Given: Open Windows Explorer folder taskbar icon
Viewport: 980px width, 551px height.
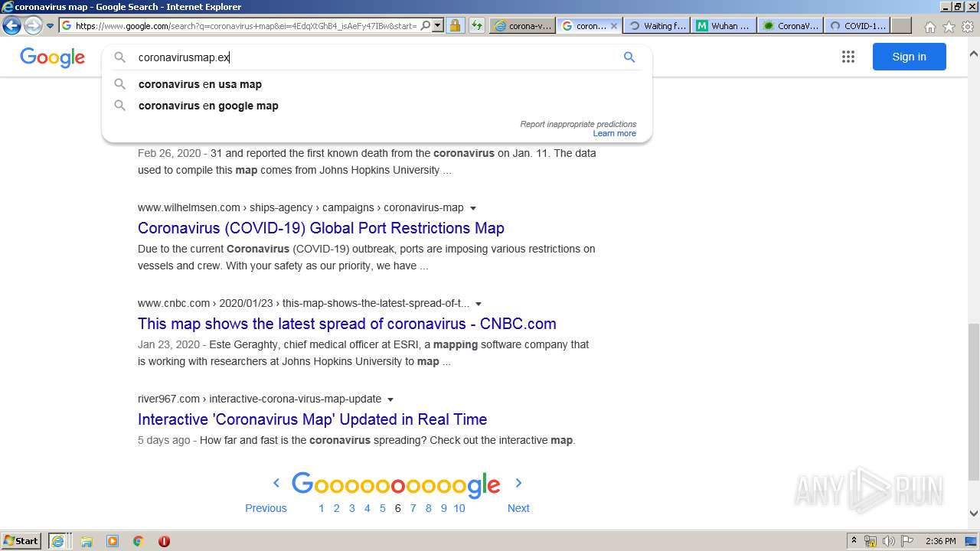Looking at the screenshot, I should [87, 541].
